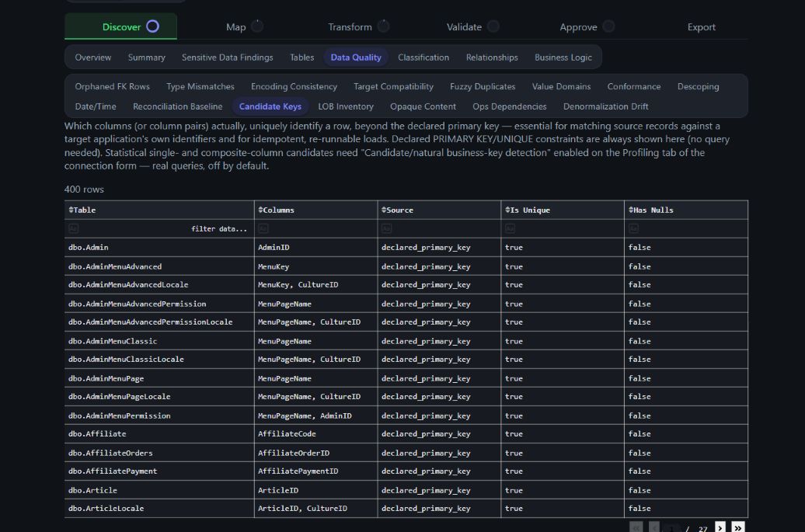
Task: Click the 400 rows count label
Action: [x=84, y=190]
